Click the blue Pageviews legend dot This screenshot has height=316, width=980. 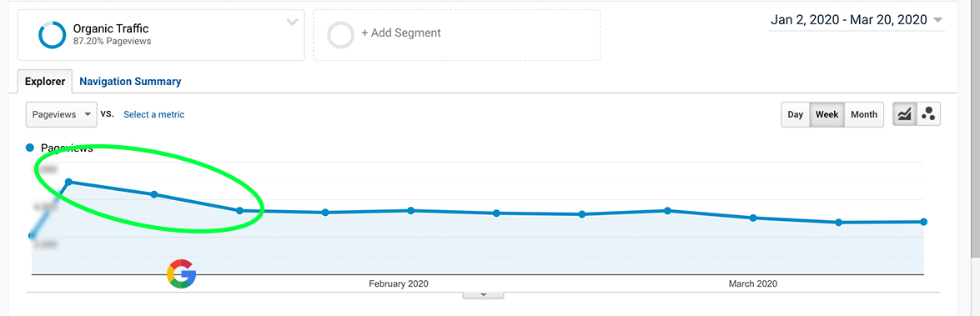pyautogui.click(x=29, y=148)
